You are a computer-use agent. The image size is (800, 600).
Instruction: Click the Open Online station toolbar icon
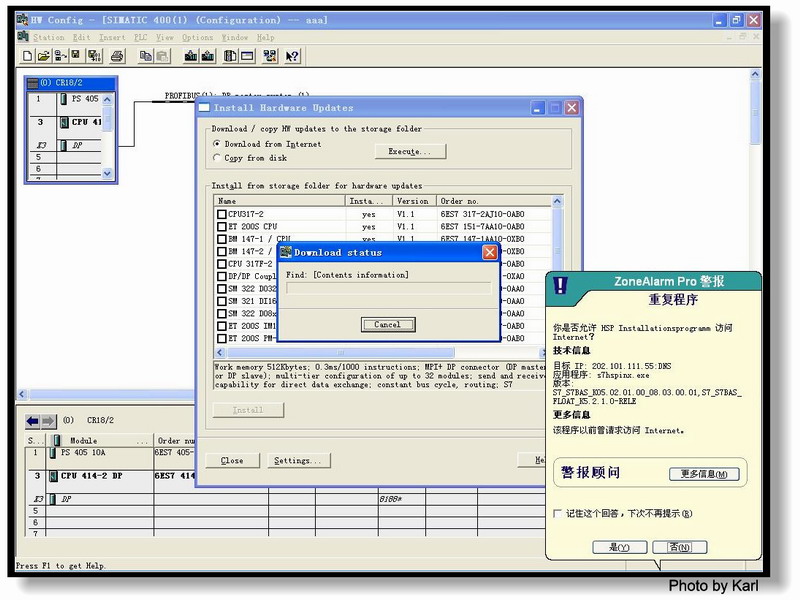tap(61, 56)
